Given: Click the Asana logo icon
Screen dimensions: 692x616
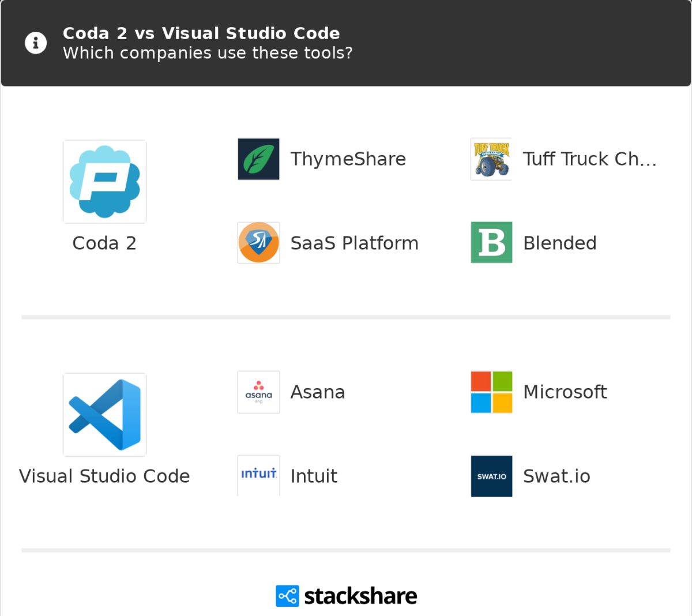Looking at the screenshot, I should pyautogui.click(x=259, y=392).
